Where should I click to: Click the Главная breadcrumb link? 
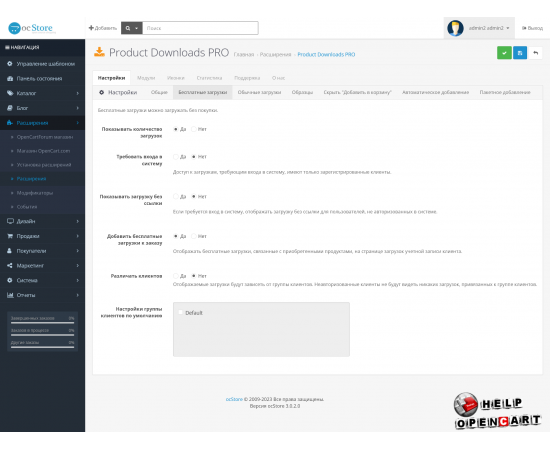click(244, 54)
